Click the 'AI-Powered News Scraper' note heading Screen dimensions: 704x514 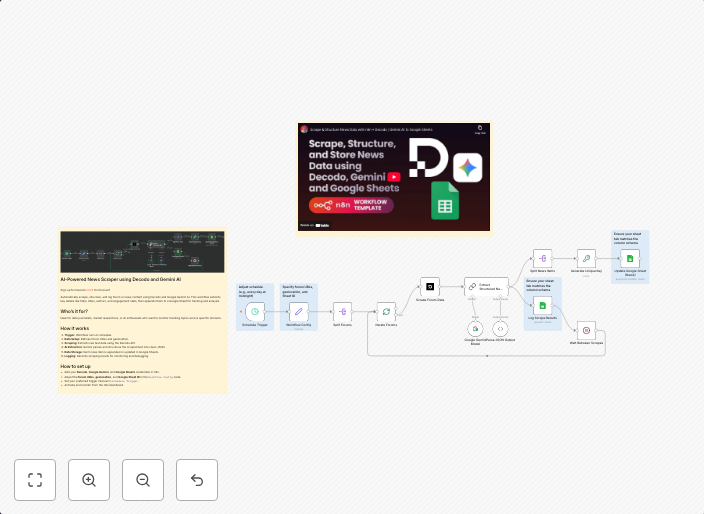pyautogui.click(x=121, y=279)
